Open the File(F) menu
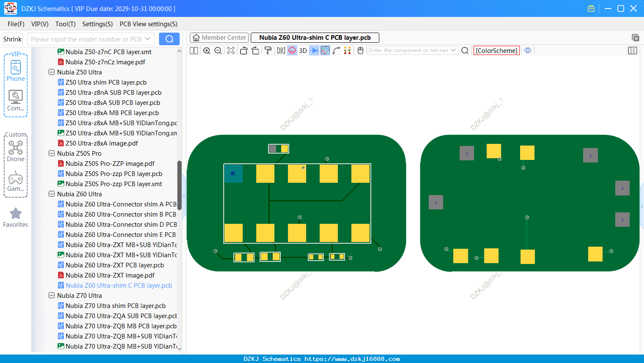Image resolution: width=644 pixels, height=363 pixels. pyautogui.click(x=16, y=24)
